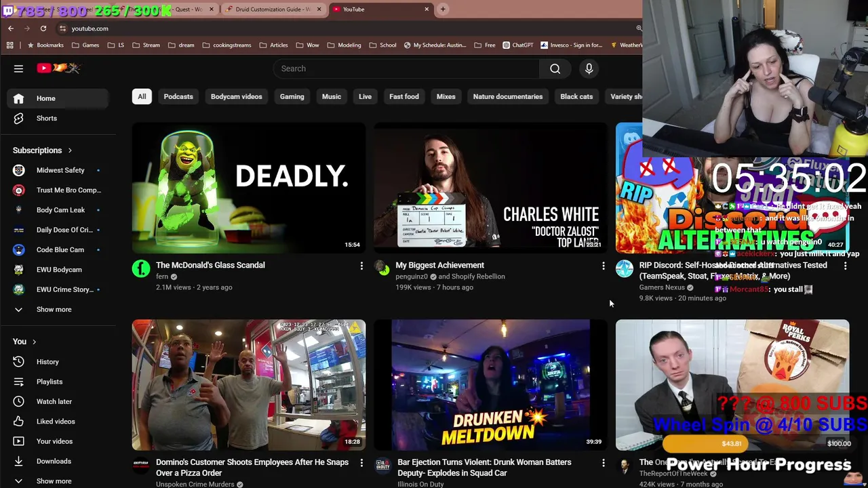Viewport: 868px width, 488px height.
Task: Select the Mixes filter chip
Action: tap(446, 96)
